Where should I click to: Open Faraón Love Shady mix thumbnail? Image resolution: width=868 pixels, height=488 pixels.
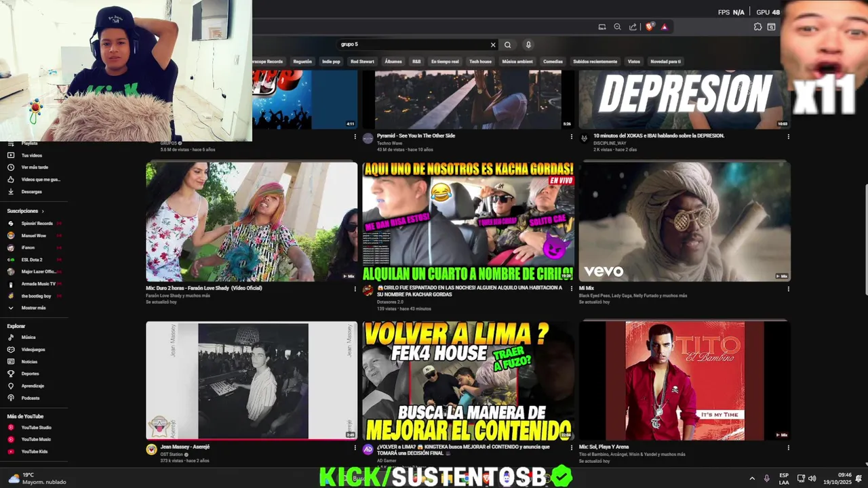252,222
